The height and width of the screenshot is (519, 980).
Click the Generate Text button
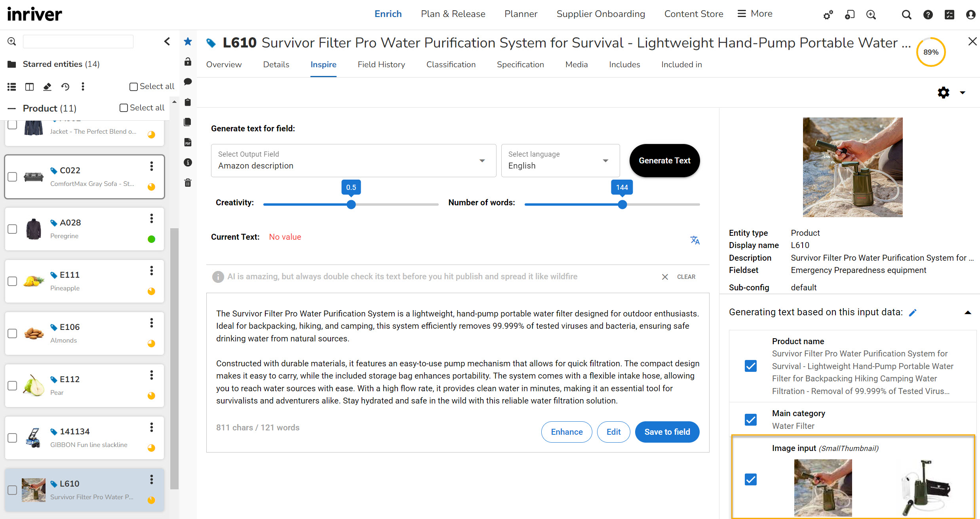pyautogui.click(x=664, y=161)
